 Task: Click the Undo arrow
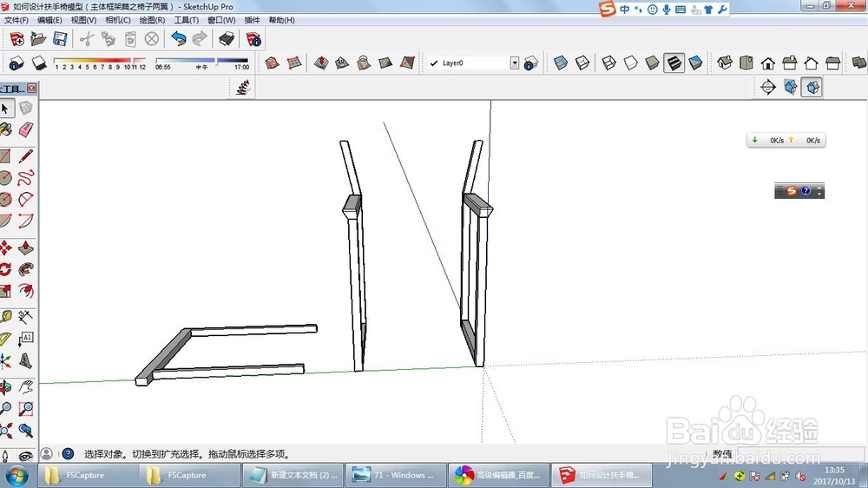coord(178,39)
